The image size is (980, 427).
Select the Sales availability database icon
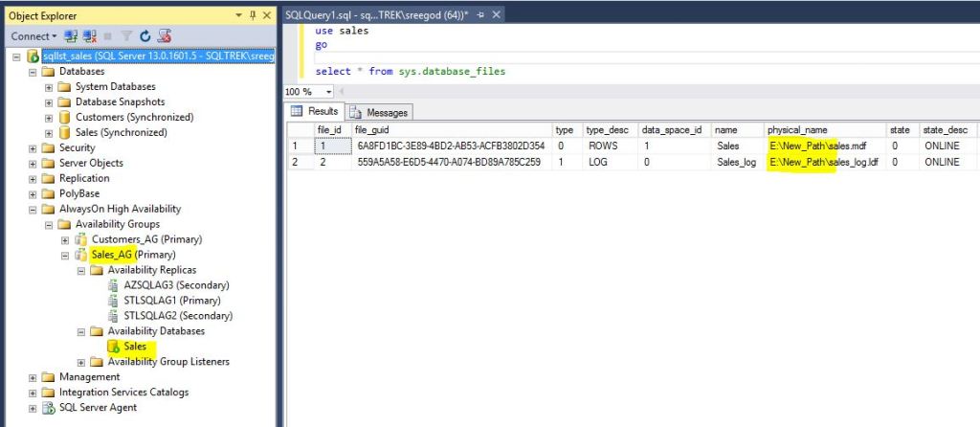113,347
